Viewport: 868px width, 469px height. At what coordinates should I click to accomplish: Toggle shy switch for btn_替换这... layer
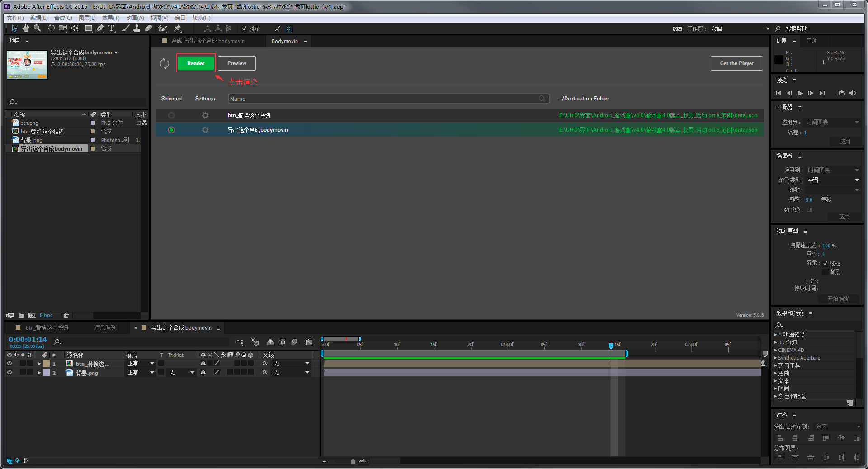coord(203,364)
